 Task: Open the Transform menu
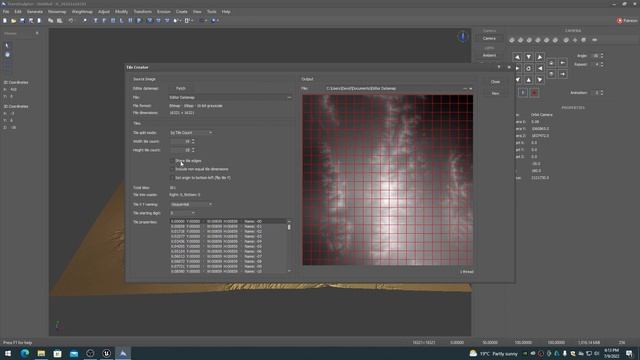click(x=142, y=12)
